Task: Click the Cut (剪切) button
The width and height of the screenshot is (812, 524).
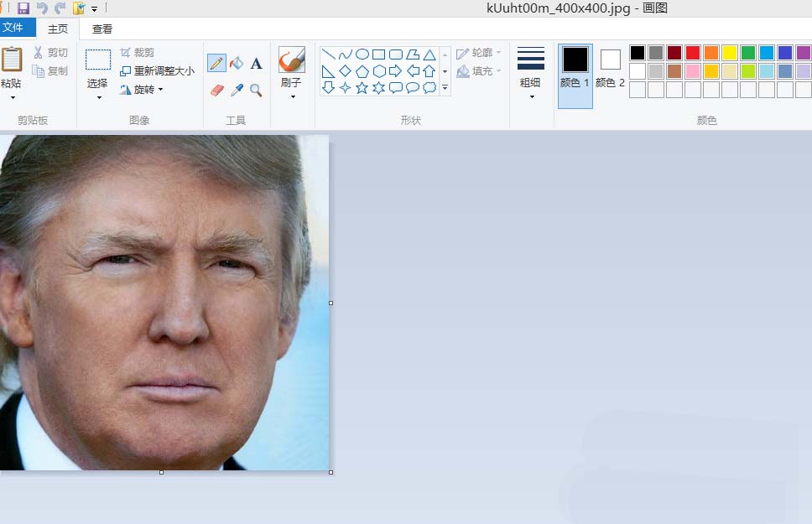Action: click(50, 53)
